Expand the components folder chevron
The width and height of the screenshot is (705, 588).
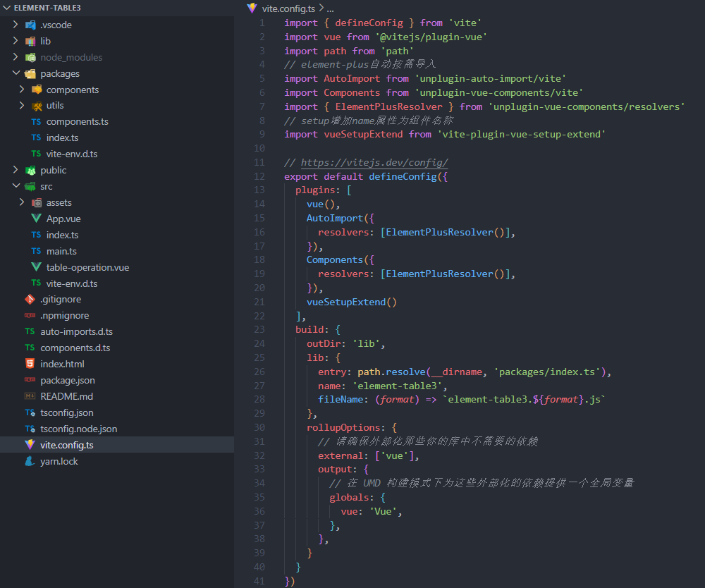pos(22,89)
